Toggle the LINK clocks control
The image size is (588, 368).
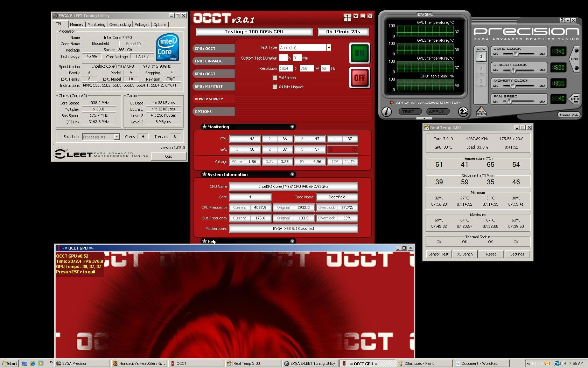click(x=575, y=59)
